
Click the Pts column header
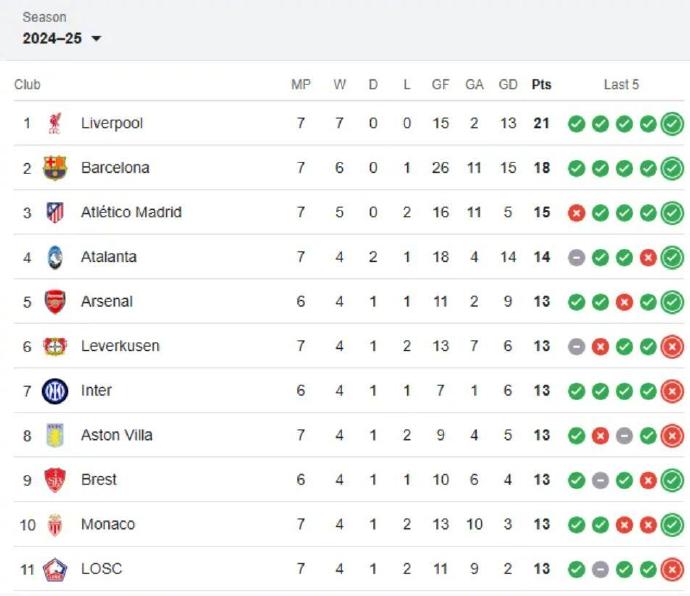coord(541,85)
